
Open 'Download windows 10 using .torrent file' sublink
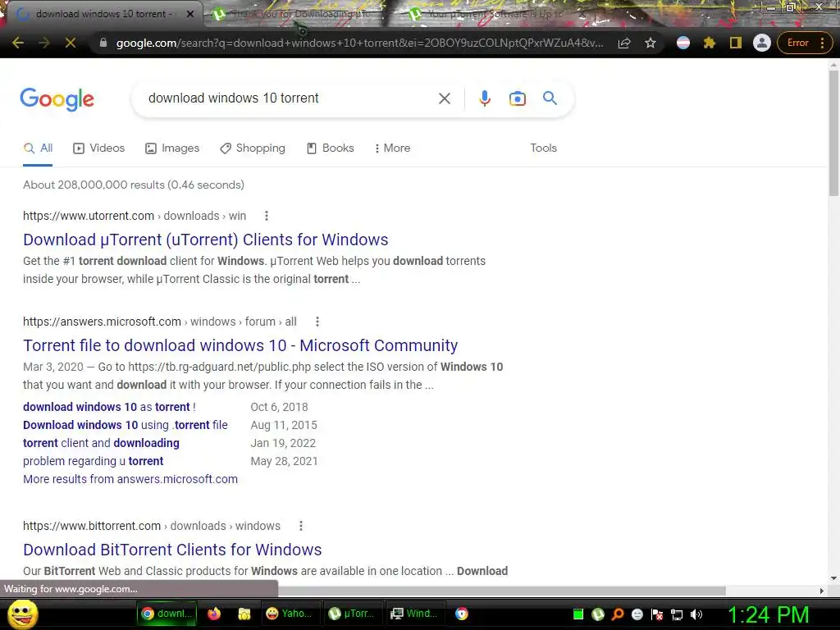tap(126, 426)
